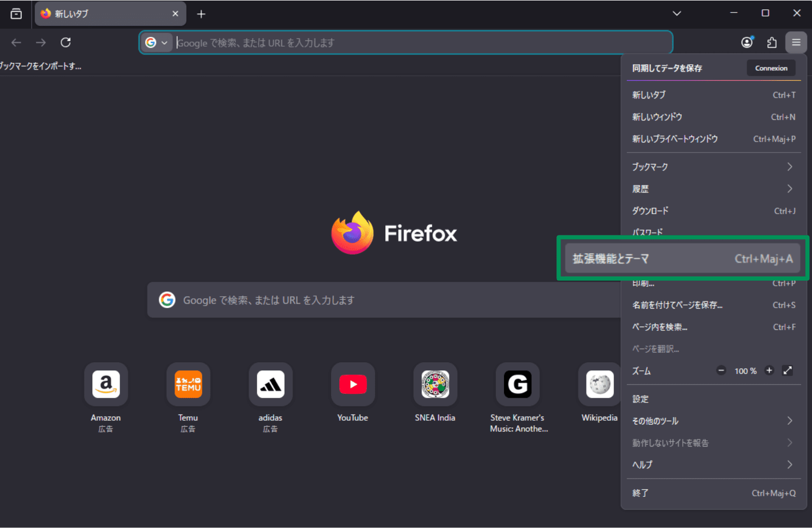Click the bookmark import link below the toolbar
Image resolution: width=812 pixels, height=528 pixels.
[39, 66]
